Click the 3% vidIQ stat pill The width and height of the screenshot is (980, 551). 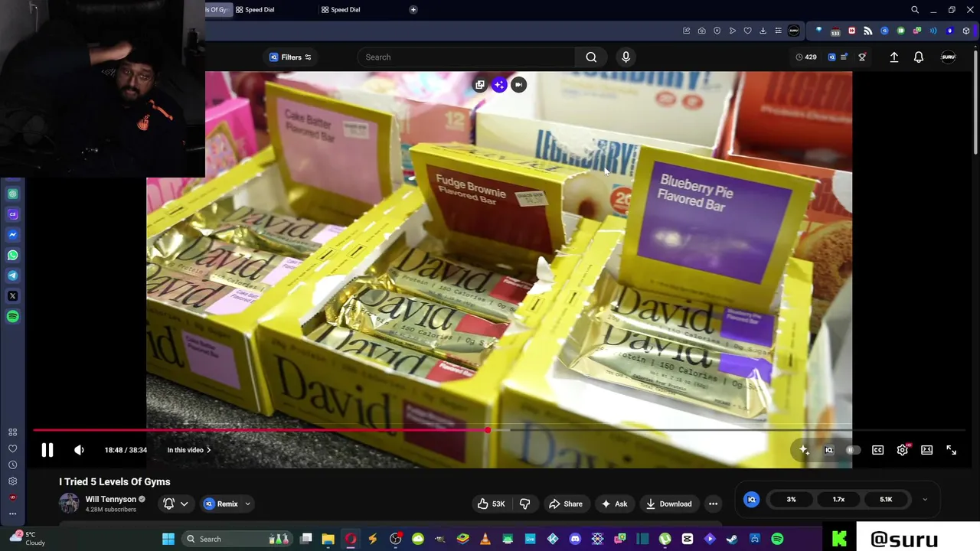point(791,499)
